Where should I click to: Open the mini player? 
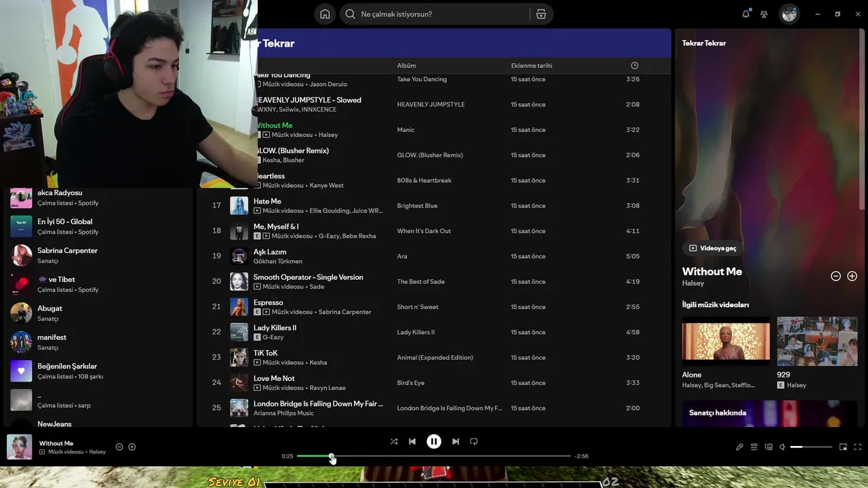click(844, 447)
